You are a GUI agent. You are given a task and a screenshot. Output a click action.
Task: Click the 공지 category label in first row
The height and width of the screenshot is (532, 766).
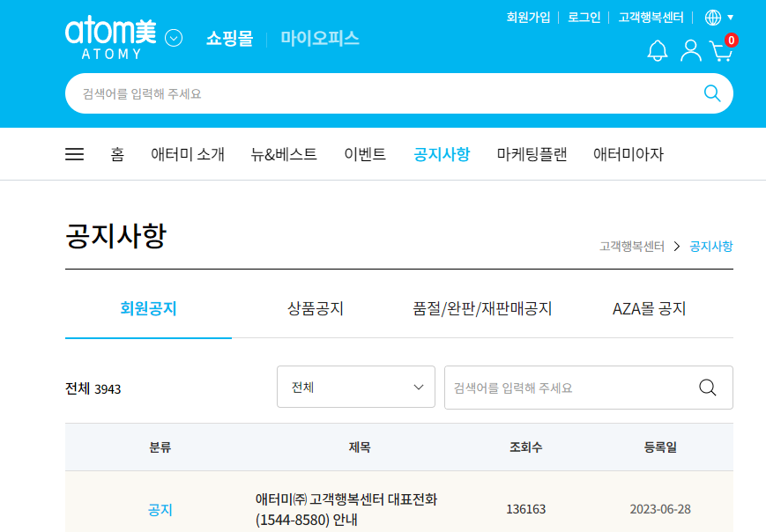coord(160,510)
